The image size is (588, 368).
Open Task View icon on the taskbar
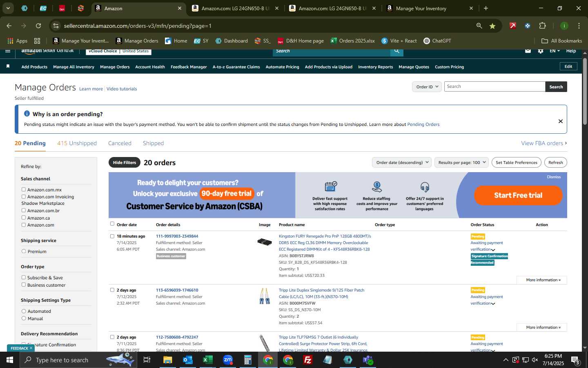[x=147, y=360]
